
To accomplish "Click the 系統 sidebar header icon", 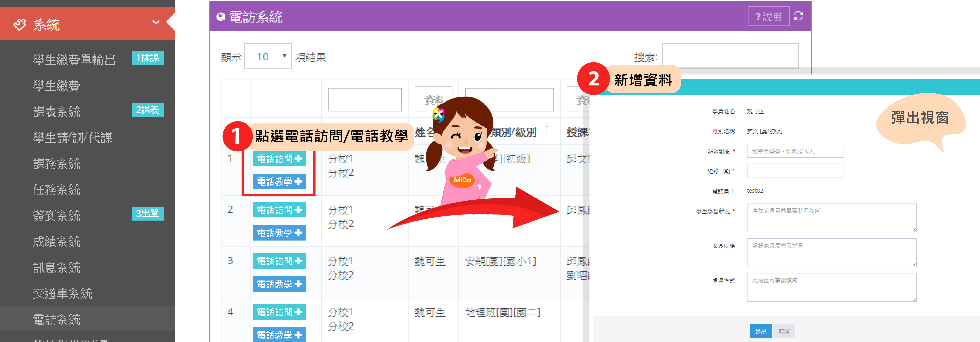I will tap(19, 25).
